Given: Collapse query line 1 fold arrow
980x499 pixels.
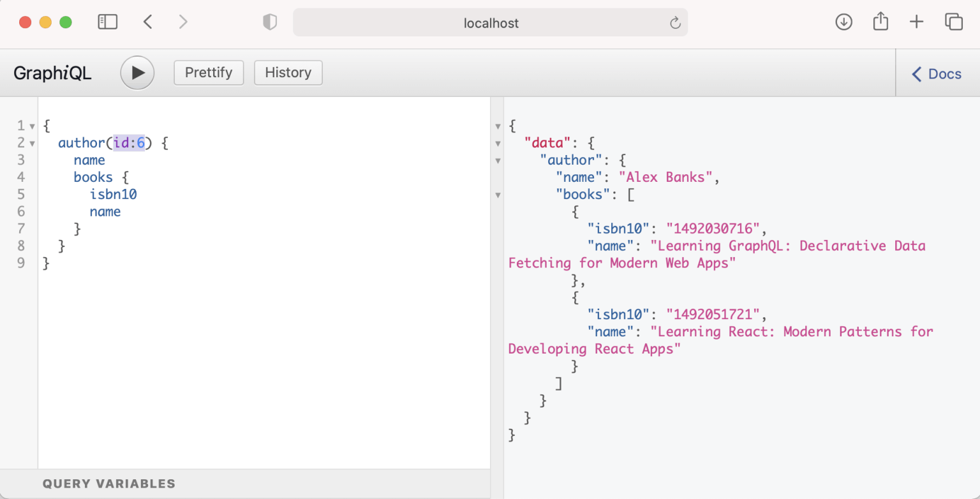Looking at the screenshot, I should [x=32, y=126].
